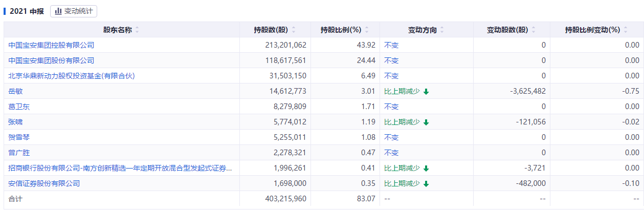The width and height of the screenshot is (644, 210).
Task: Click 比上期减少 in 张啸 row
Action: point(402,122)
